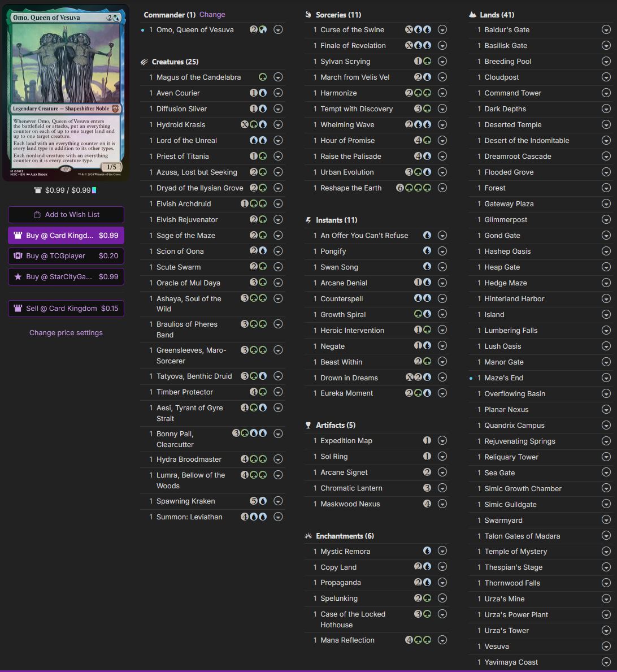Screen dimensions: 617x672
Task: Click the 2 mana symbol on Arcane Signet
Action: pos(427,472)
